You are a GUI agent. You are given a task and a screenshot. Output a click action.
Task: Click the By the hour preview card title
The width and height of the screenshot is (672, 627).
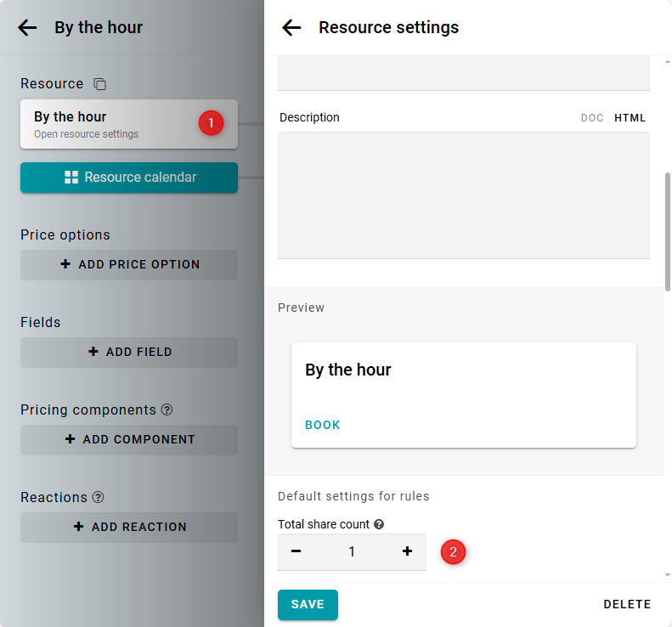pos(348,370)
